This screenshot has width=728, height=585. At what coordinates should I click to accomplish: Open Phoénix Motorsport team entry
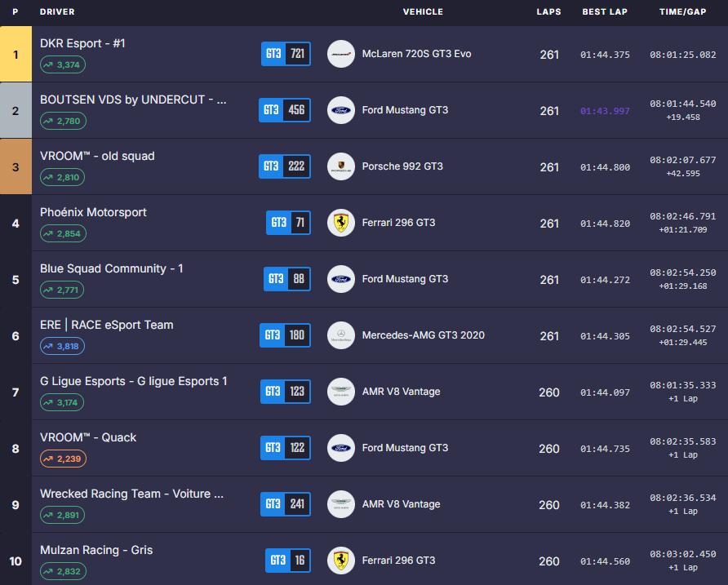93,212
